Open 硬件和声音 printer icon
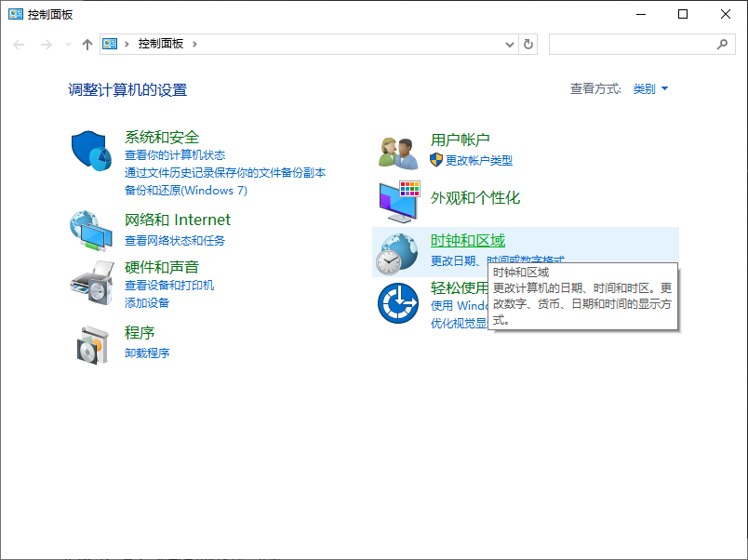 (90, 280)
